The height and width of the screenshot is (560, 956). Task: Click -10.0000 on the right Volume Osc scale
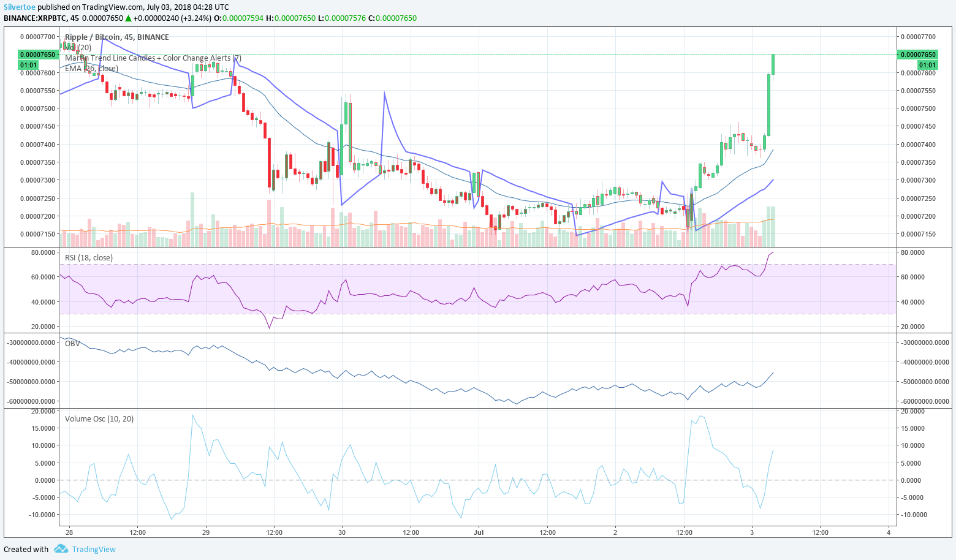913,515
